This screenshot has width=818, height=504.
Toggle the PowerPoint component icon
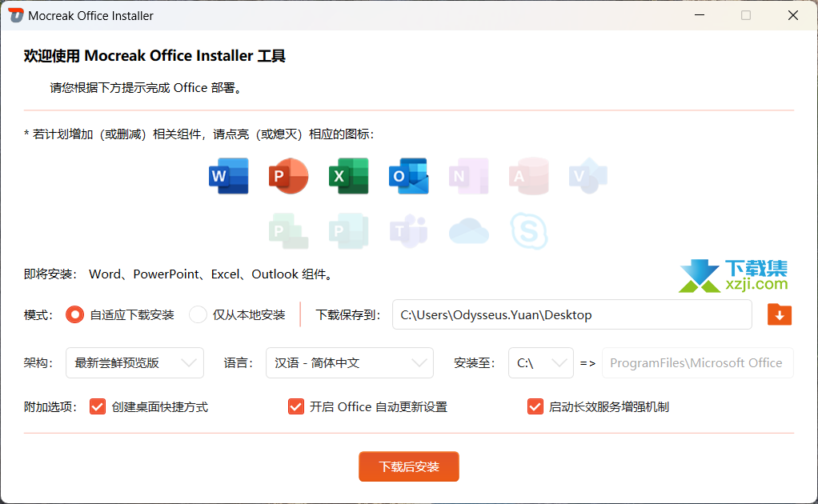click(288, 176)
